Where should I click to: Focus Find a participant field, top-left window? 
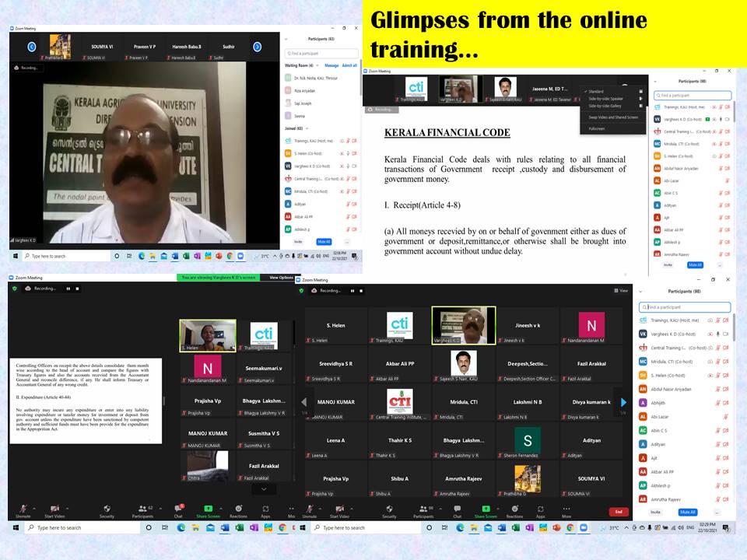(321, 54)
